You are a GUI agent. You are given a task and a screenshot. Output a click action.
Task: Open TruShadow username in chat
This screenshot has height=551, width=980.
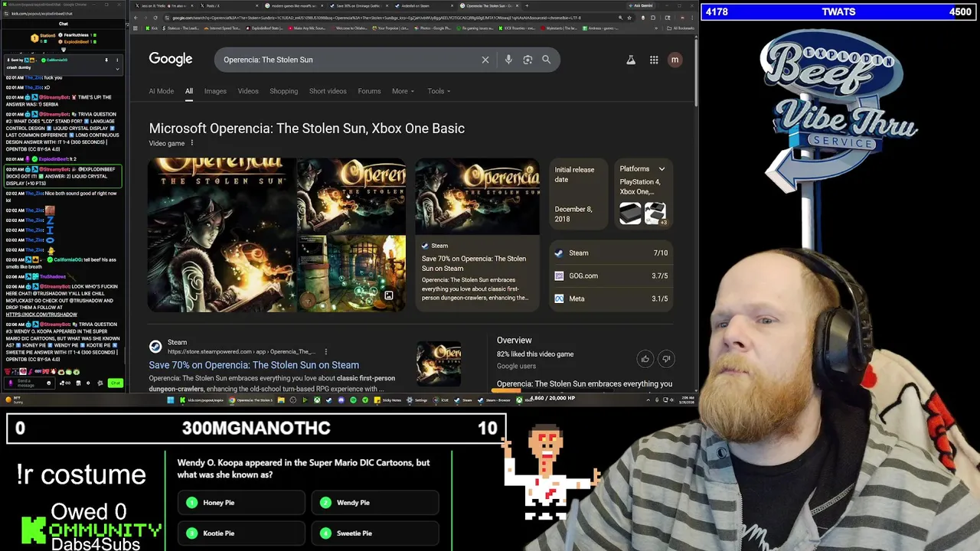(52, 276)
